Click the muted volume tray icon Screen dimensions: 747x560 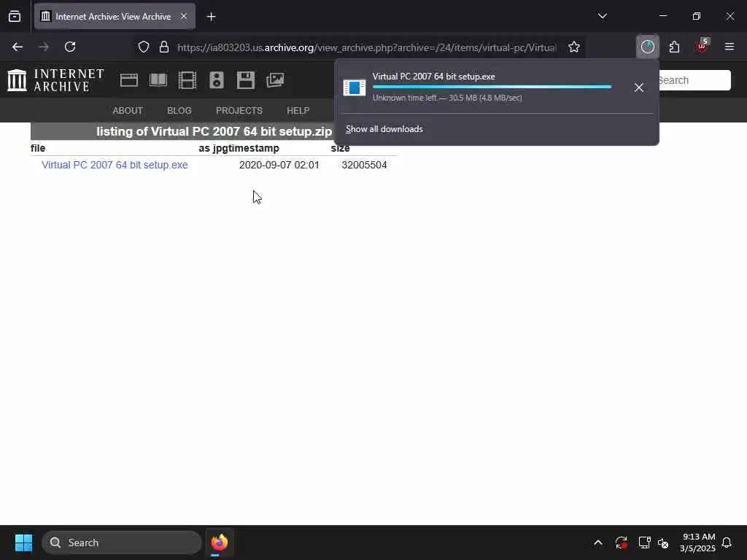pos(662,542)
